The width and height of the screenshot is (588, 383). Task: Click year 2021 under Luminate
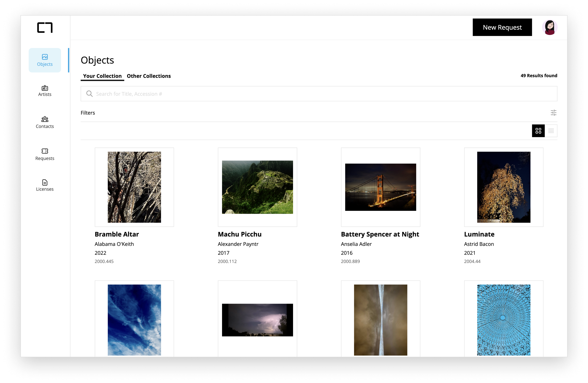(x=470, y=253)
